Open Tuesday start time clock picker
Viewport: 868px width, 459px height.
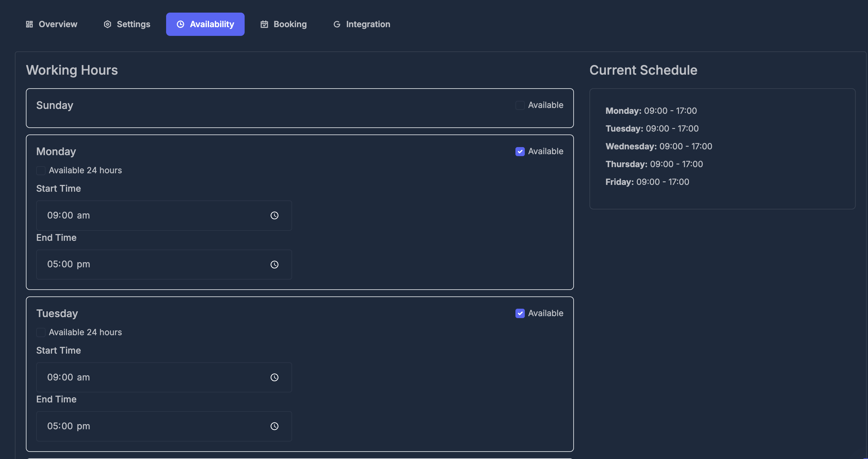274,378
